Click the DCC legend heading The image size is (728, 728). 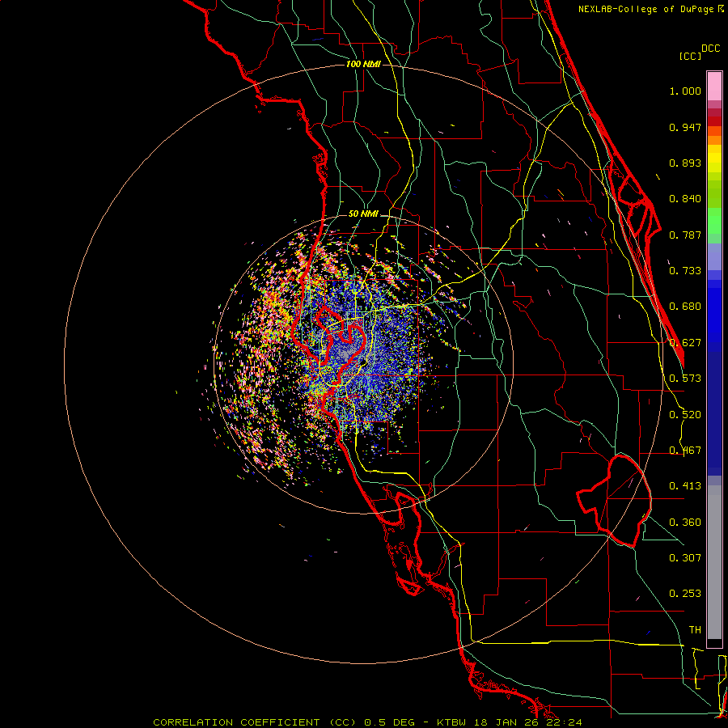pyautogui.click(x=710, y=49)
